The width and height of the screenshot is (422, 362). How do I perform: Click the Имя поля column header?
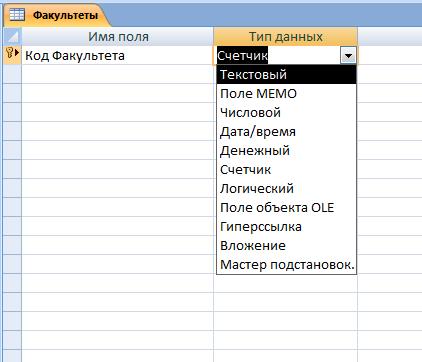click(117, 36)
